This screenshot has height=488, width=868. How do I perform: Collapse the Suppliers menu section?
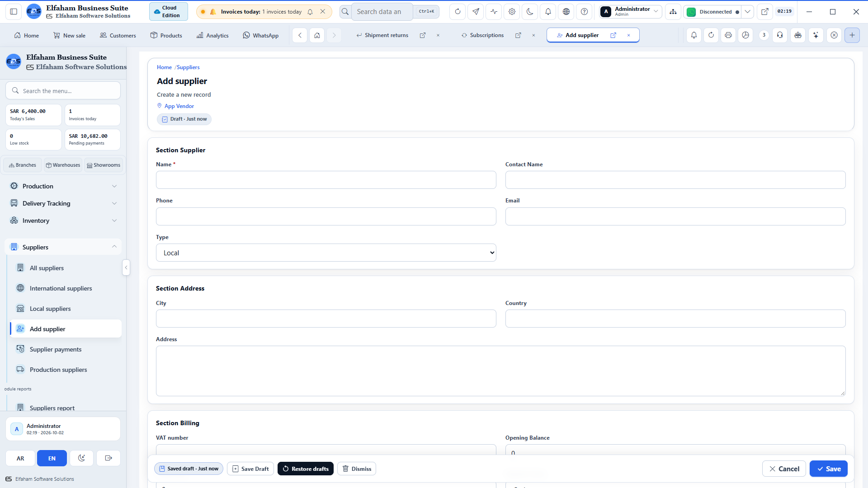(63, 247)
